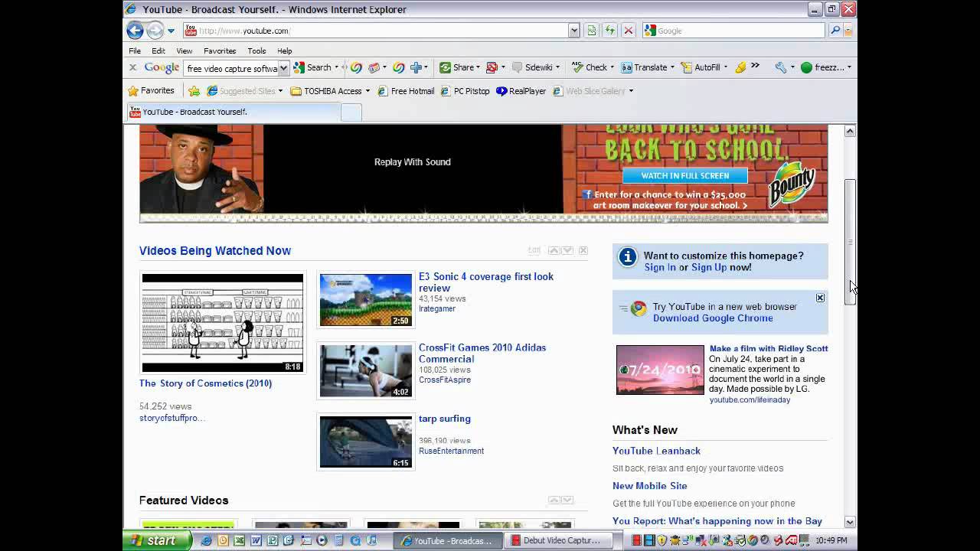Open the Google Toolbar wrench settings
The width and height of the screenshot is (980, 551).
pos(780,67)
